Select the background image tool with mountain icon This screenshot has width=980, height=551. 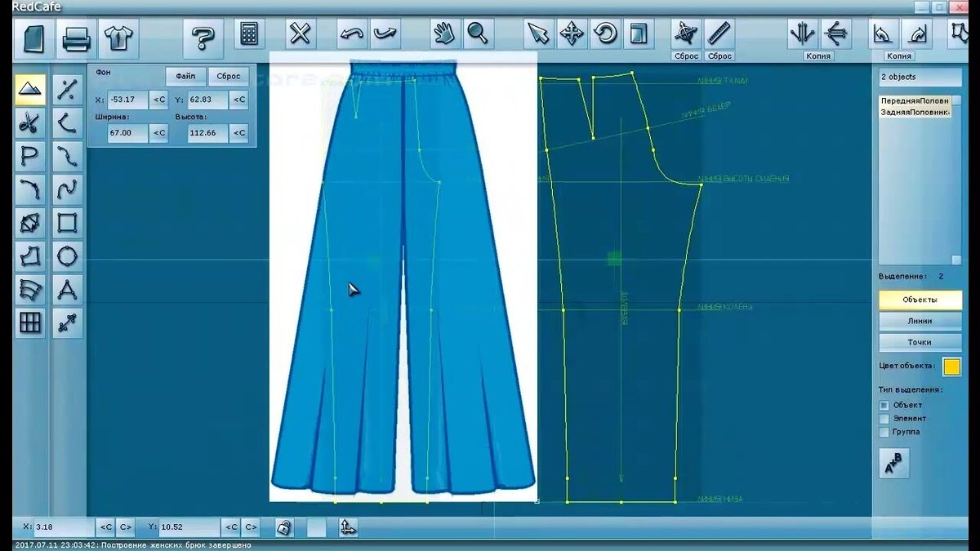coord(30,89)
